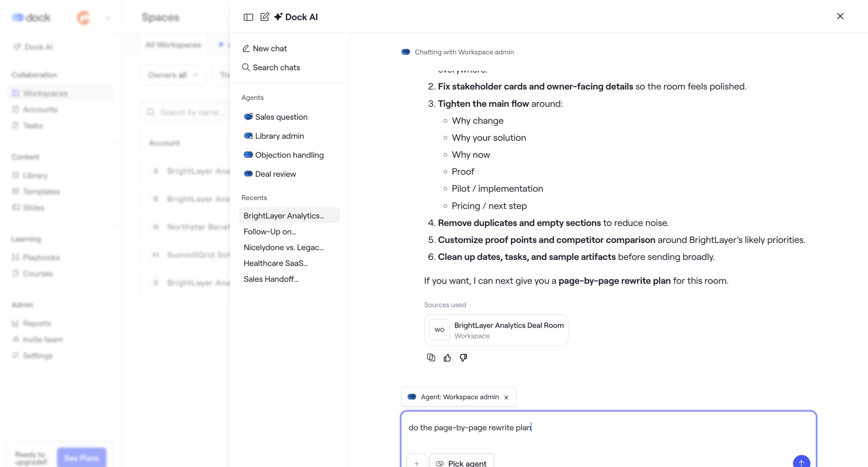868x467 pixels.
Task: Open Library in background sidebar
Action: [30, 176]
